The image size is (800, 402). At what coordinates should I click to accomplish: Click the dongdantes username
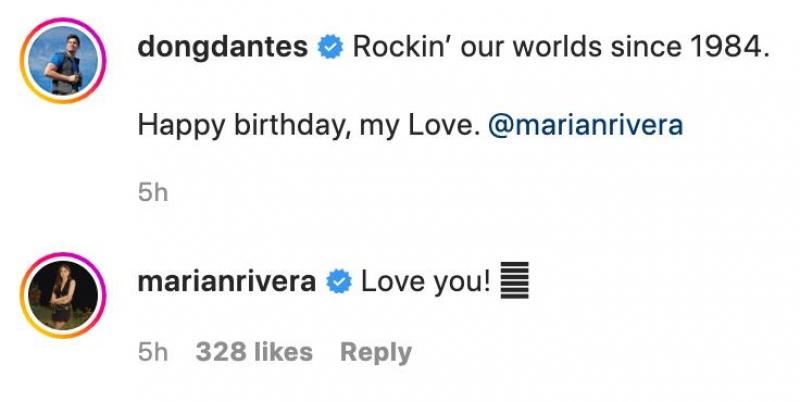pyautogui.click(x=222, y=48)
